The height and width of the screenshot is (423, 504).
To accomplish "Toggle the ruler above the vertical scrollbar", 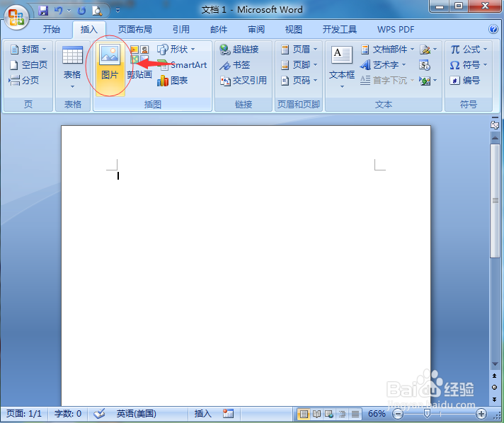I will [x=495, y=124].
